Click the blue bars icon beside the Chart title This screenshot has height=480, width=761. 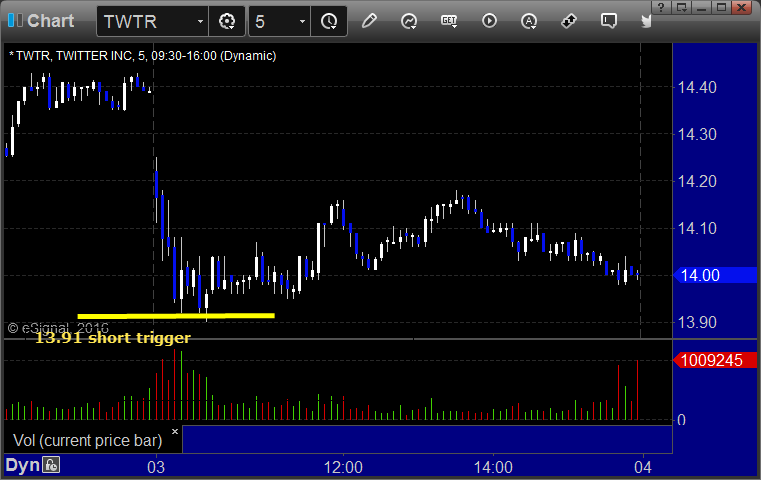pyautogui.click(x=15, y=20)
